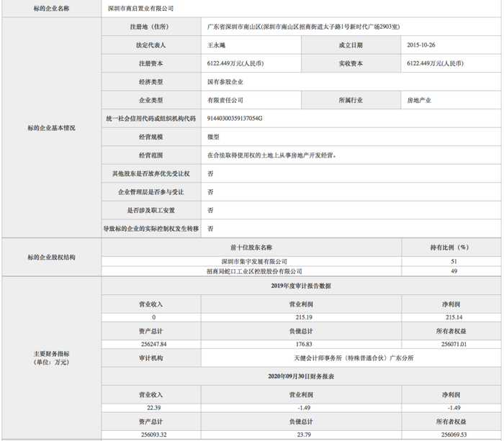Viewport: 504px width, 441px height.
Task: Click 2020 营业利润 value -1.49
Action: pos(304,408)
